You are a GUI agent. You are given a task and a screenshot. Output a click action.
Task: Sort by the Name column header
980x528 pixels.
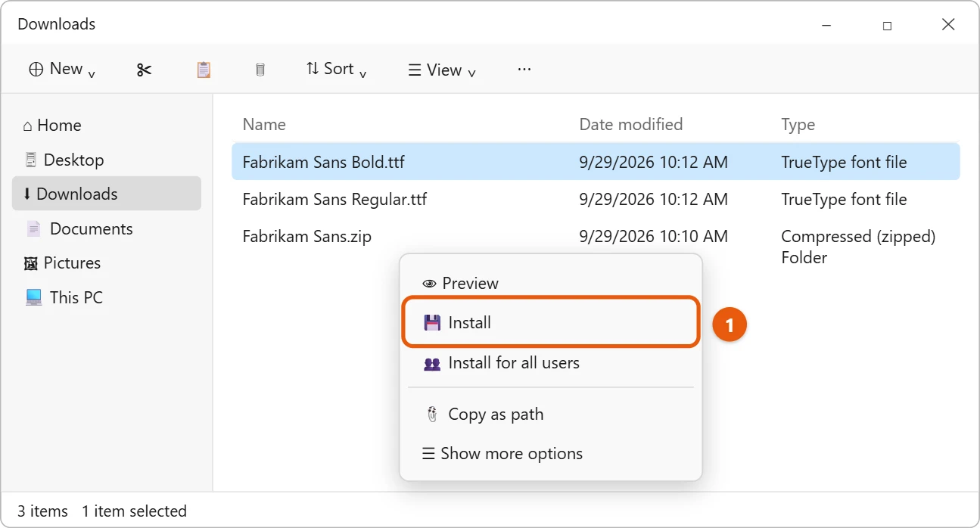[x=264, y=125]
